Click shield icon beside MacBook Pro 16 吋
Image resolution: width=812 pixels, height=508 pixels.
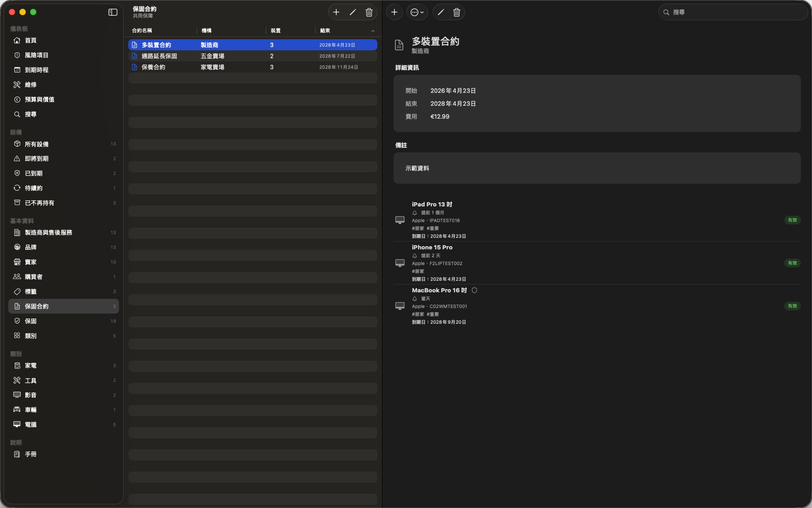(x=474, y=290)
